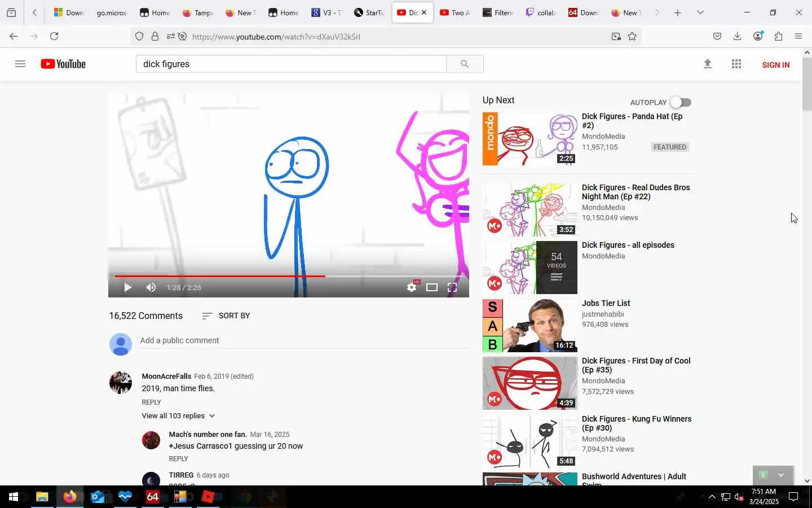Viewport: 812px width, 508px height.
Task: Open picture-in-picture icon in the address bar
Action: (x=616, y=36)
